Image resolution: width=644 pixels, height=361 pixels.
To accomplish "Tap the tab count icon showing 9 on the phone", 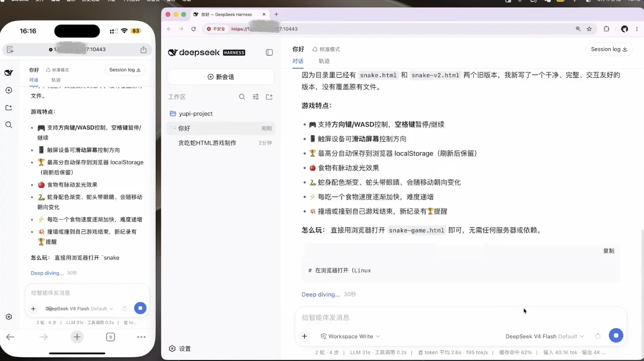I will point(111,337).
